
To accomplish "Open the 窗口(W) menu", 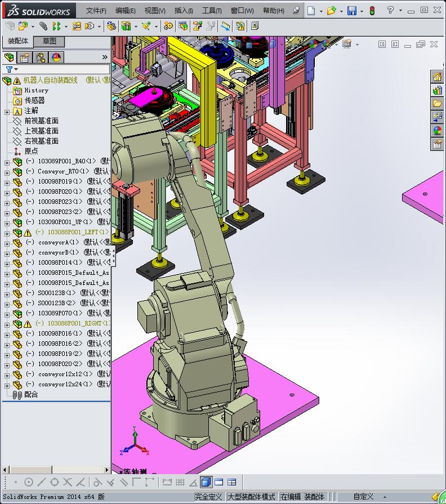I will (242, 11).
